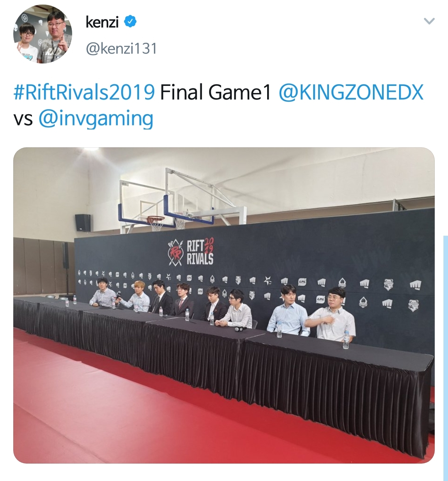448x481 pixels.
Task: Open the @KINGZONEDX mention
Action: pyautogui.click(x=351, y=92)
